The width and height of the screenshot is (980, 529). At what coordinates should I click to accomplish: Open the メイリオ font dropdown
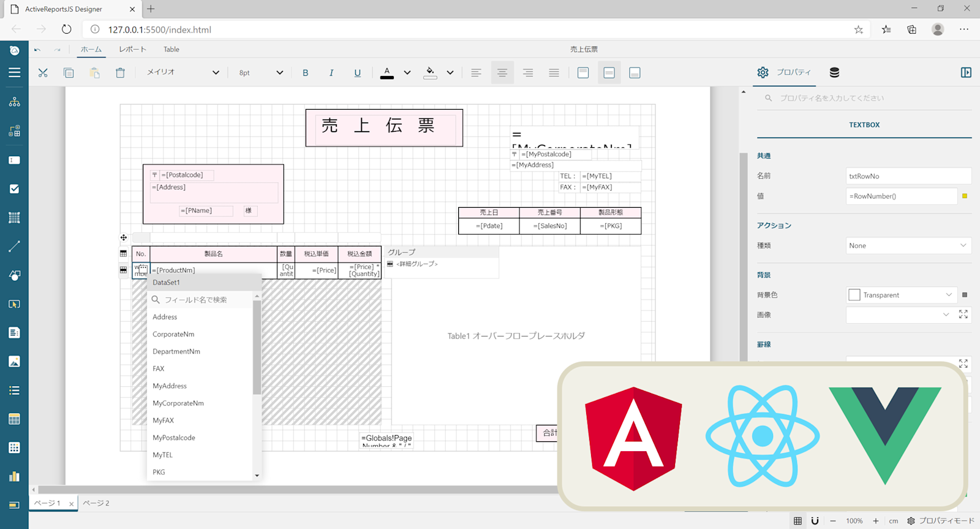tap(183, 72)
